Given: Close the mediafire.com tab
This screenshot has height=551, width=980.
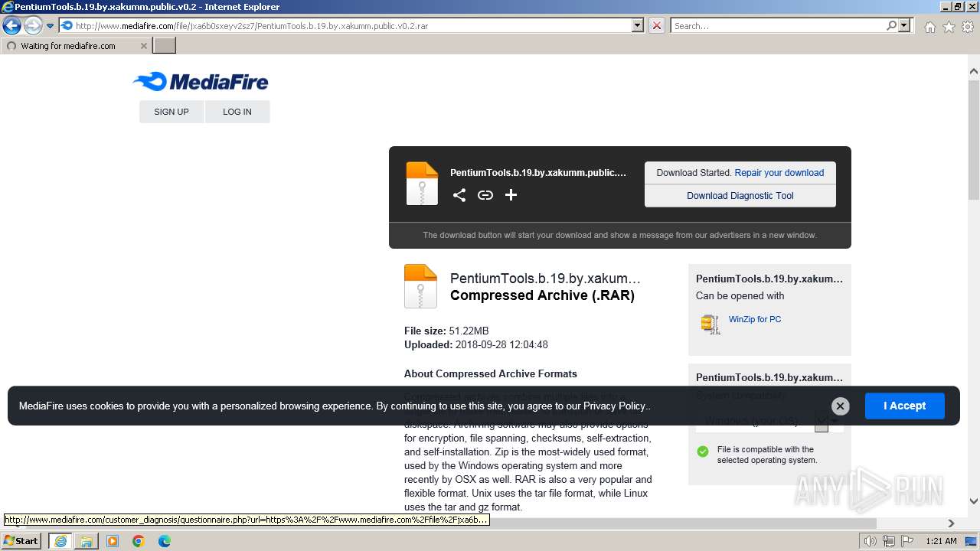Looking at the screenshot, I should tap(143, 46).
